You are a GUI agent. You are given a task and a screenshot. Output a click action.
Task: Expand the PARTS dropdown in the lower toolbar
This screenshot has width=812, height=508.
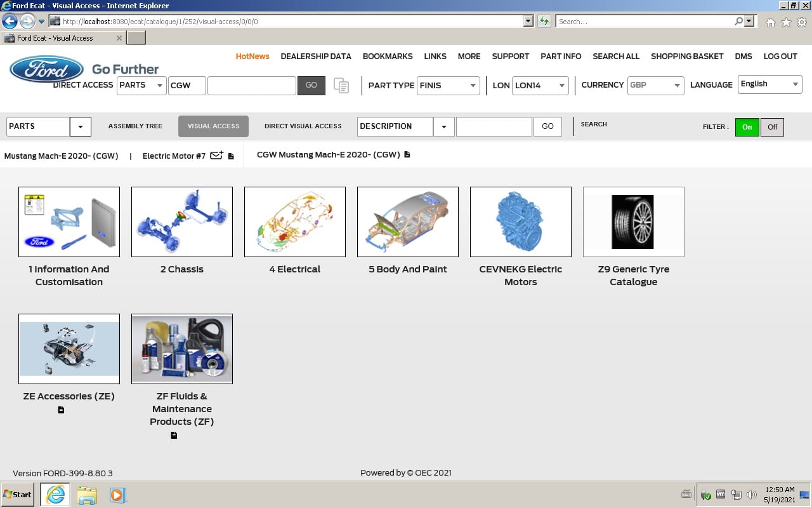(81, 126)
